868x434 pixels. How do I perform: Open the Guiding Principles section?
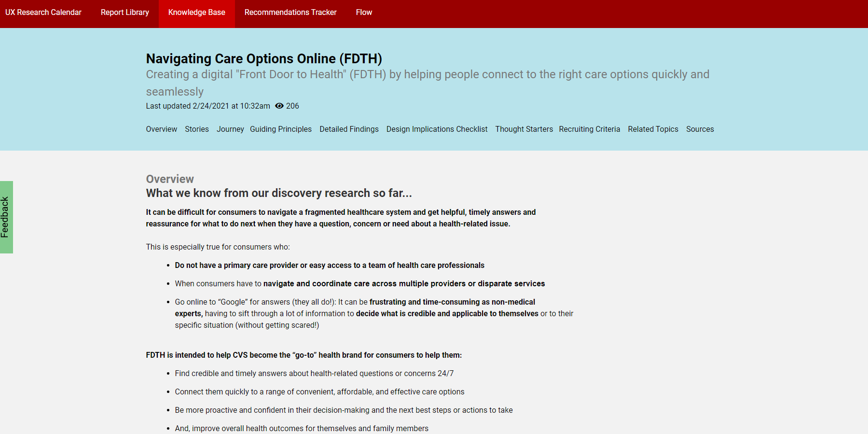[x=281, y=129]
